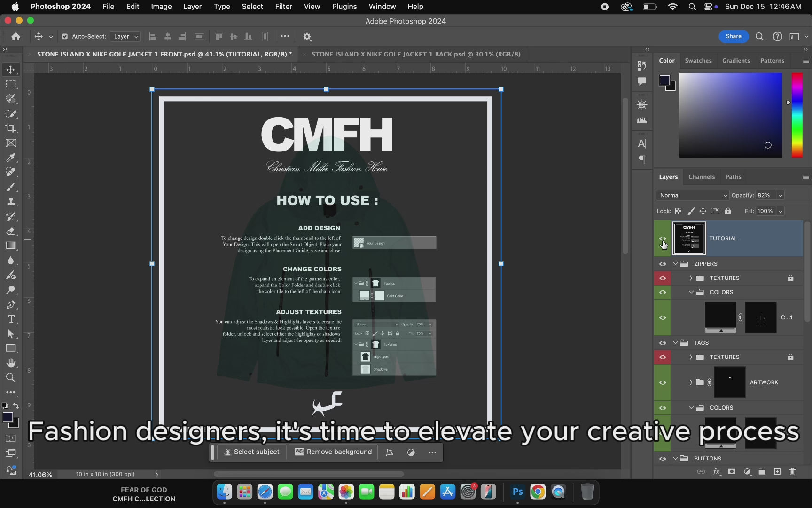
Task: Click the Opacity value field
Action: [x=765, y=195]
